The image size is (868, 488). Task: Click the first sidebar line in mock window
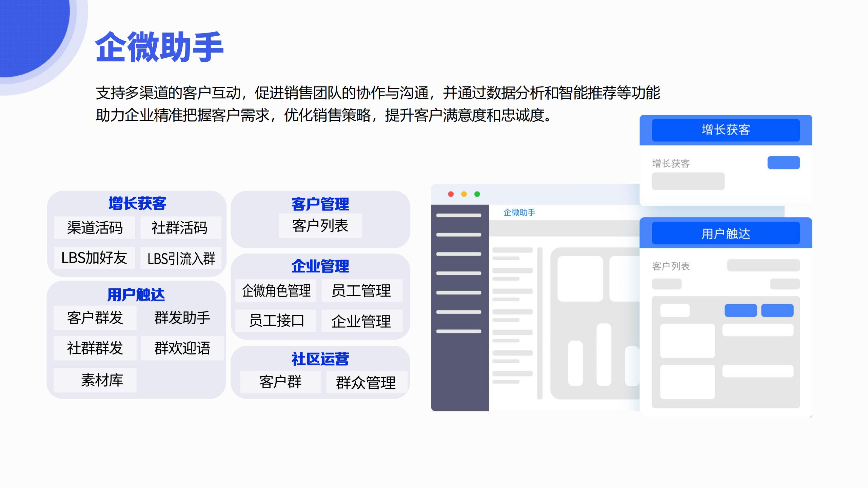[x=459, y=215]
